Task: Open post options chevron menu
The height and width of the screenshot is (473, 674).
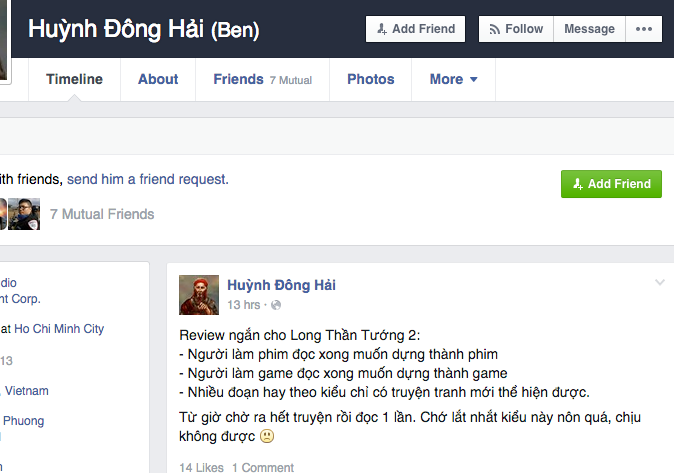Action: click(x=659, y=283)
